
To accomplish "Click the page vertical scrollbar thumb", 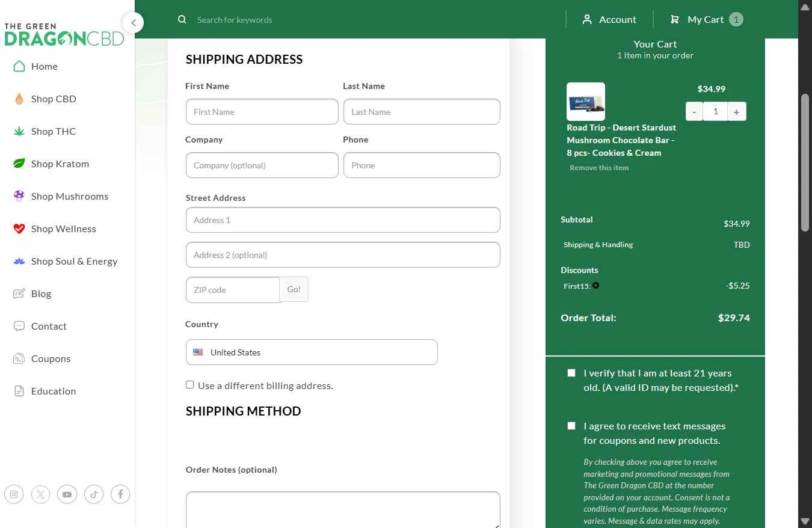I will pyautogui.click(x=805, y=162).
